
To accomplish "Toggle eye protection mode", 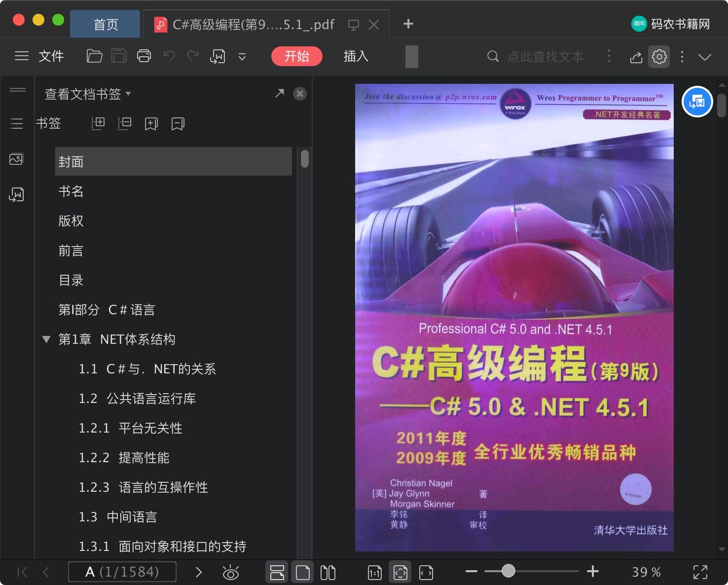I will coord(230,573).
